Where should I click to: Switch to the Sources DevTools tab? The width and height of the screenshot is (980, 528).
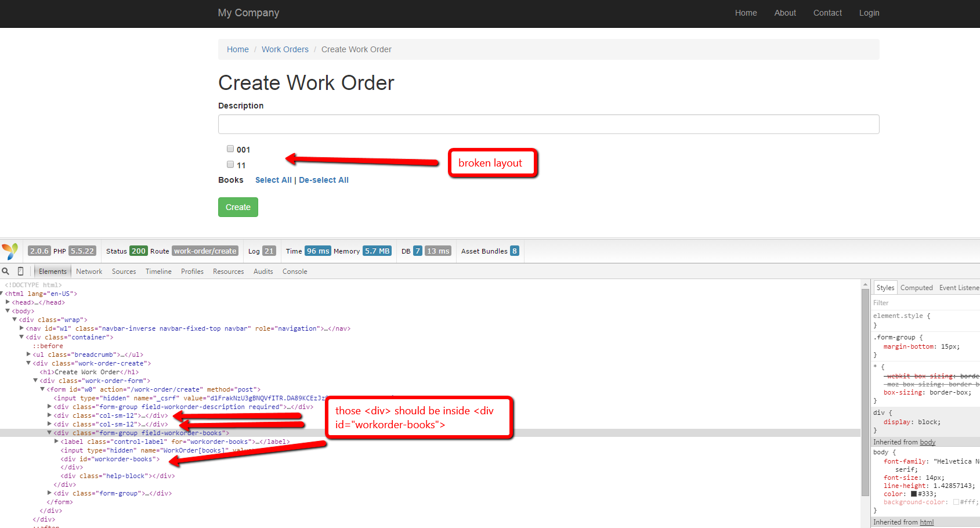point(124,272)
